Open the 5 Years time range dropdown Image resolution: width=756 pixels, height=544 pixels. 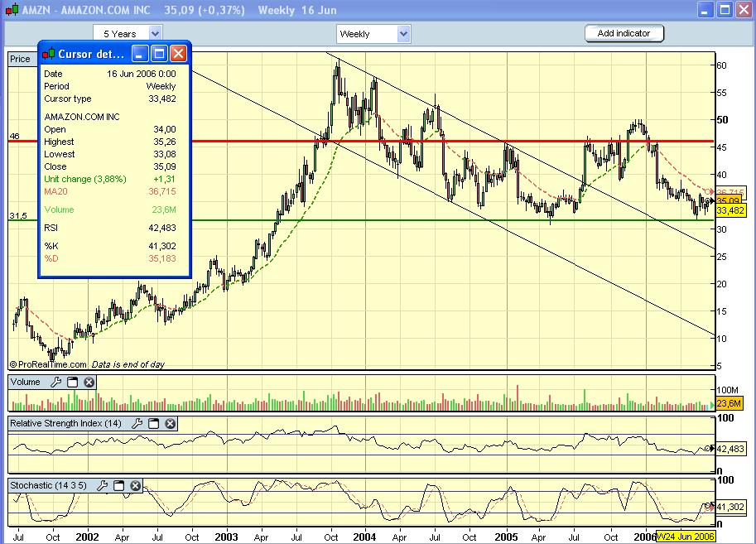tap(128, 34)
